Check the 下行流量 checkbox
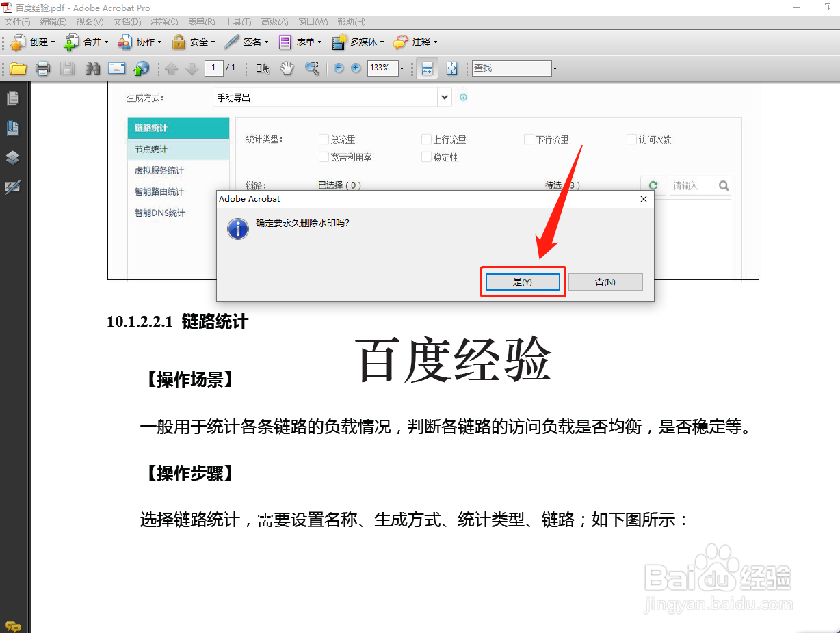This screenshot has width=840, height=633. point(529,139)
